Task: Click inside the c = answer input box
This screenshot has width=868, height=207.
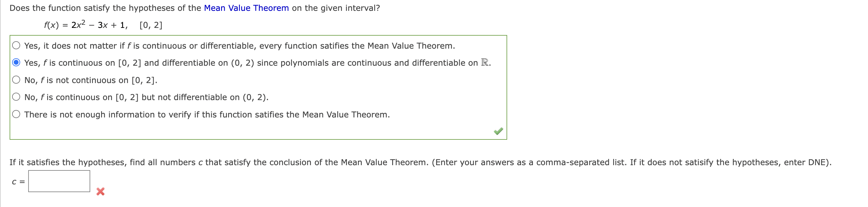Action: click(x=60, y=181)
